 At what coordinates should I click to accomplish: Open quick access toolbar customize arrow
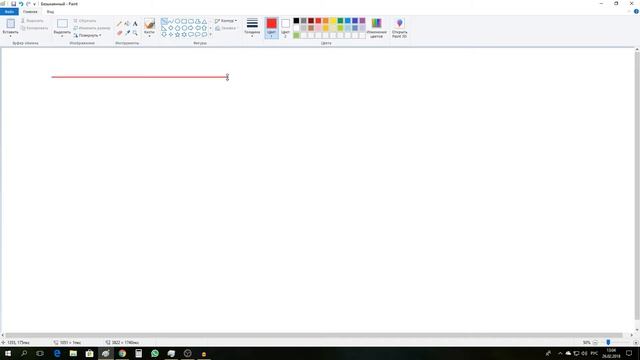(x=35, y=4)
